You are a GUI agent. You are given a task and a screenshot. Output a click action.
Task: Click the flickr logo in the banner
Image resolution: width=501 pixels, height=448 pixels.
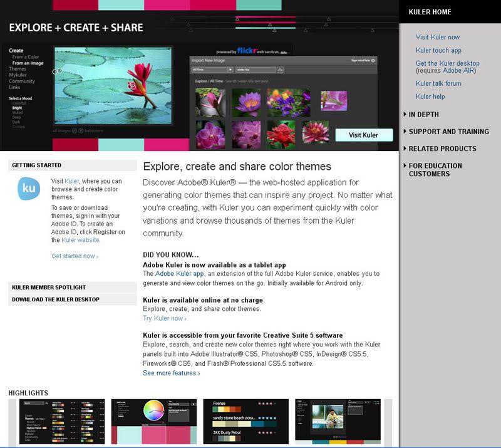(x=247, y=51)
